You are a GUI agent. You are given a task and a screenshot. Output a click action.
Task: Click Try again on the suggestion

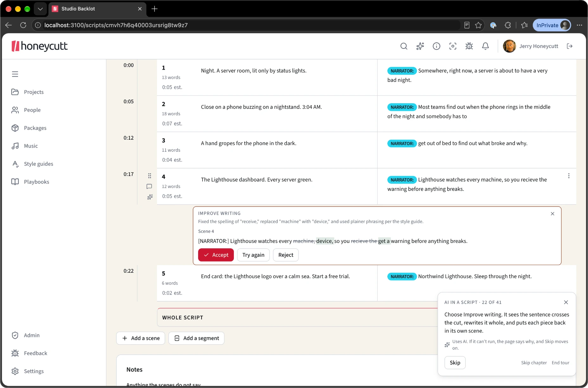coord(253,255)
